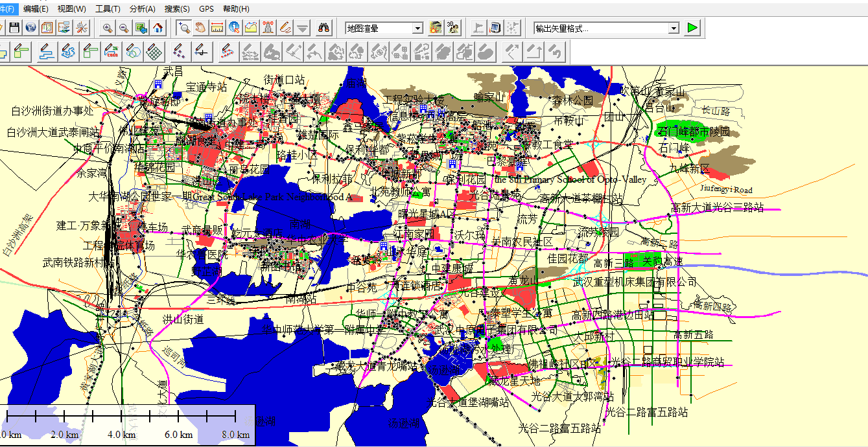Select the Zoom Out magnifier tool
The image size is (868, 447).
pyautogui.click(x=124, y=28)
